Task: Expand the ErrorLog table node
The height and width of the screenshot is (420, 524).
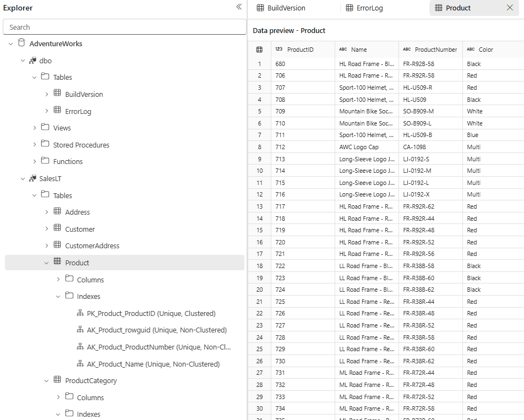Action: point(47,111)
